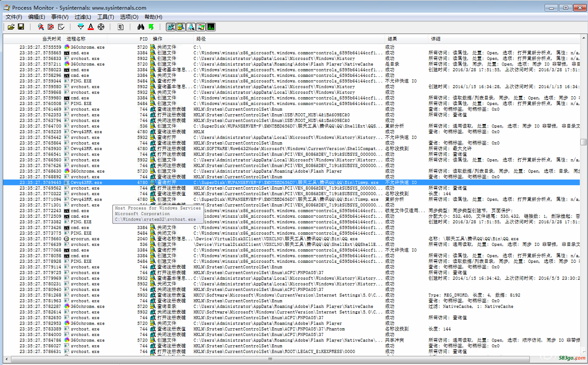This screenshot has height=365, width=588.
Task: Open the 帮助(H) menu
Action: point(153,17)
